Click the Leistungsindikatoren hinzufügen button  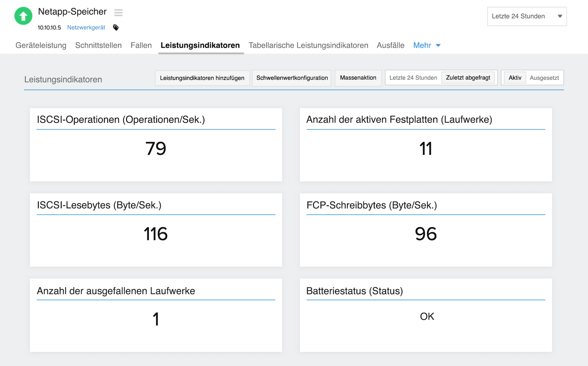[202, 78]
